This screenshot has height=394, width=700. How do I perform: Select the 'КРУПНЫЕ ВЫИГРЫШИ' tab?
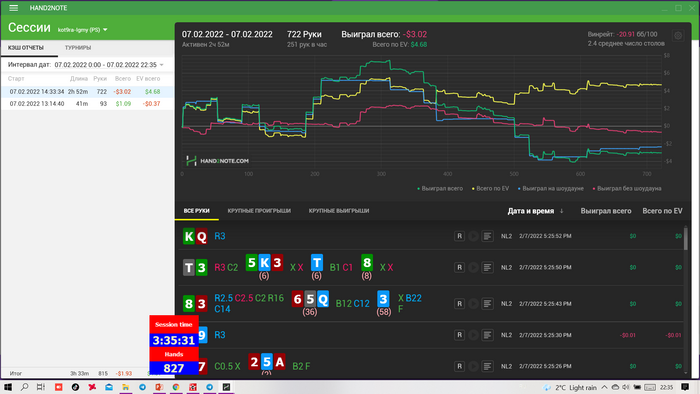click(339, 211)
